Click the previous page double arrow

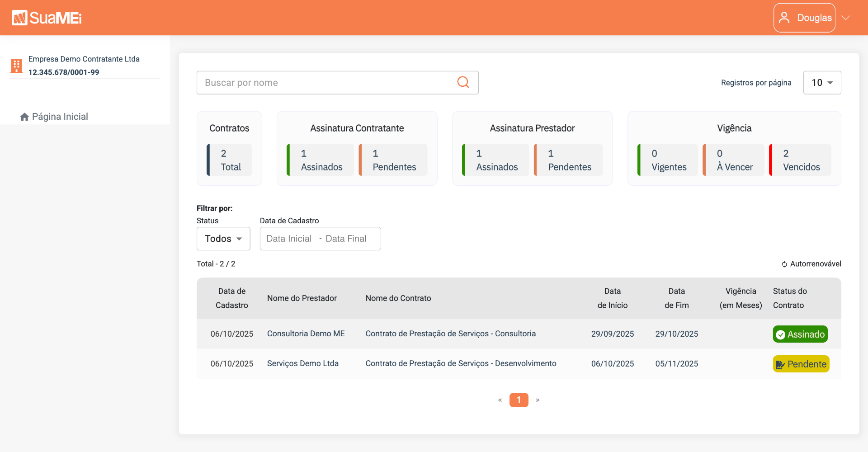click(500, 400)
